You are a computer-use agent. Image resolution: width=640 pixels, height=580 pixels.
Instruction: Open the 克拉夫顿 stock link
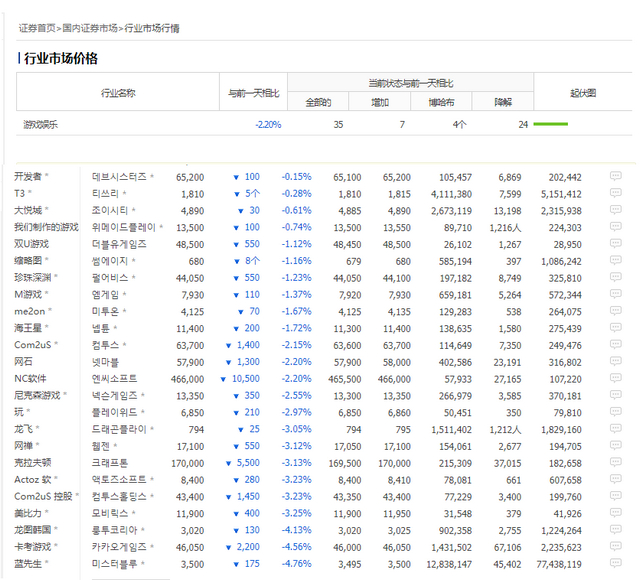33,462
